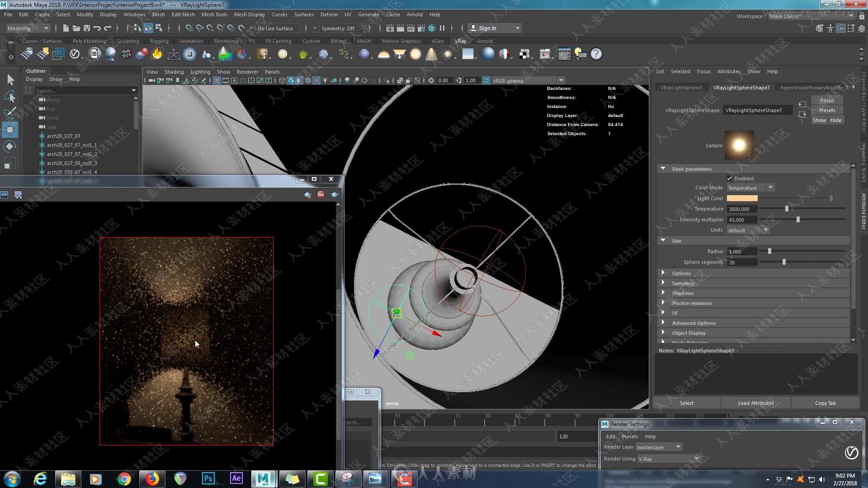The height and width of the screenshot is (488, 868).
Task: Open the Render Using V-Ray dropdown
Action: click(669, 459)
